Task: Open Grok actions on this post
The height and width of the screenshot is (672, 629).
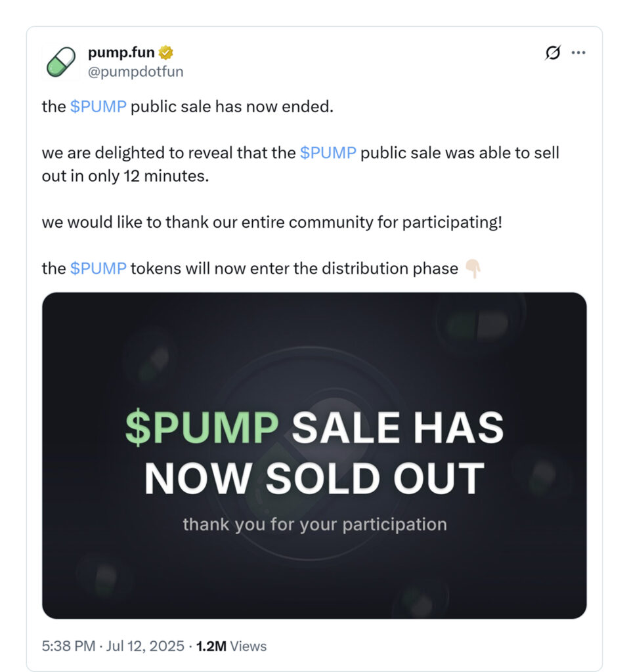Action: (x=553, y=52)
